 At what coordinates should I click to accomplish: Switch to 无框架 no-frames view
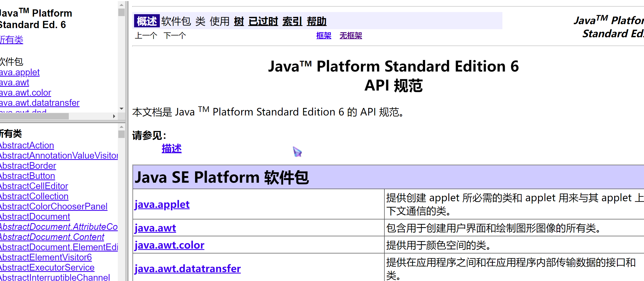pos(351,36)
